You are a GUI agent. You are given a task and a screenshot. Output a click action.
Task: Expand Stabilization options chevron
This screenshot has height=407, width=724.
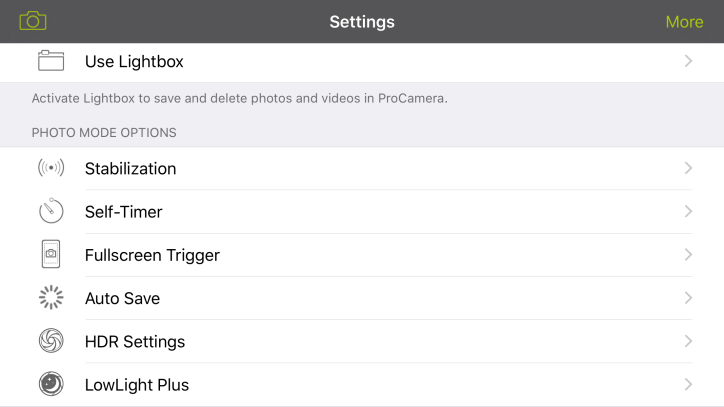[x=688, y=168]
